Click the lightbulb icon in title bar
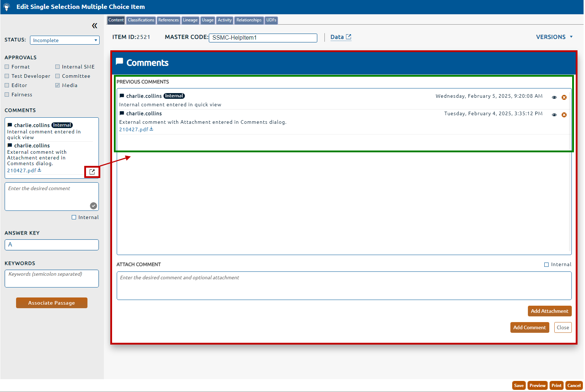Viewport: 585px width, 392px height. pyautogui.click(x=6, y=7)
